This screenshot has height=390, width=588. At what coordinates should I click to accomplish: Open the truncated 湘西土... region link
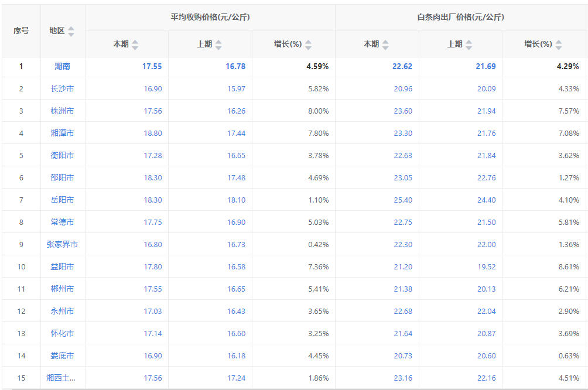(x=61, y=378)
